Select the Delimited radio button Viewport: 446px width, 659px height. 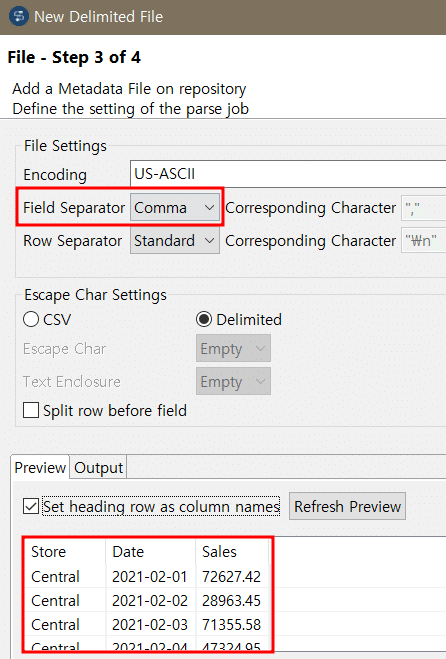pos(204,319)
